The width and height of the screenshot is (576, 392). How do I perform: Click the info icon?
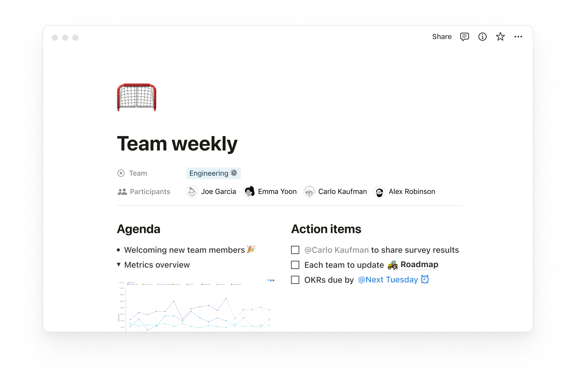[x=483, y=36]
